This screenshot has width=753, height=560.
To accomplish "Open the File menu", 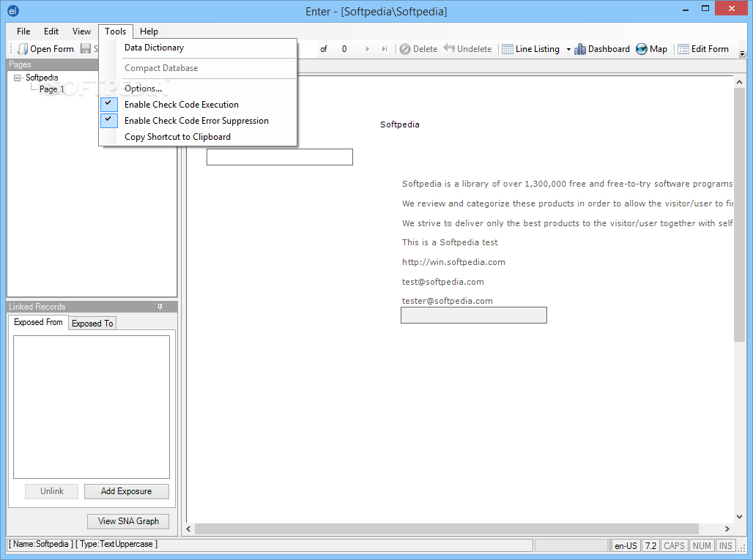I will click(x=23, y=31).
